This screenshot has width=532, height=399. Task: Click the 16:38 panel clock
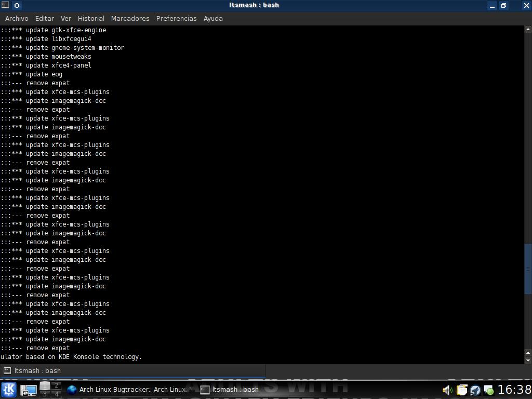(514, 390)
